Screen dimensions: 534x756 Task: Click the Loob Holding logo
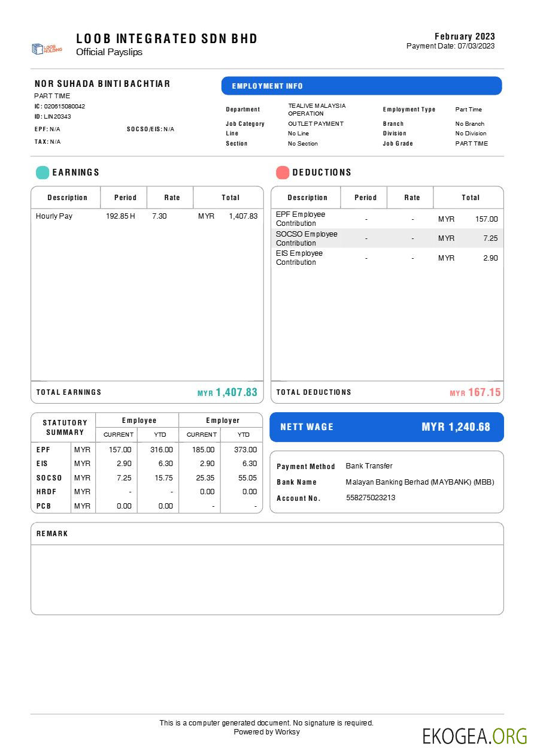[47, 49]
